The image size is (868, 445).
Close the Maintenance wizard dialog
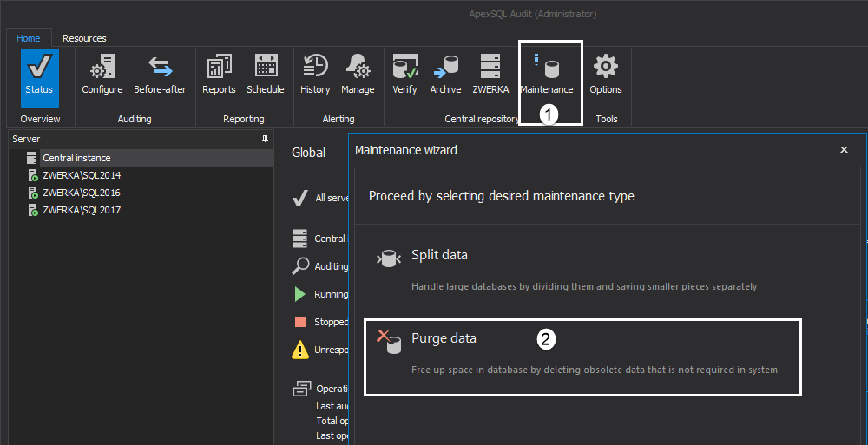[844, 149]
